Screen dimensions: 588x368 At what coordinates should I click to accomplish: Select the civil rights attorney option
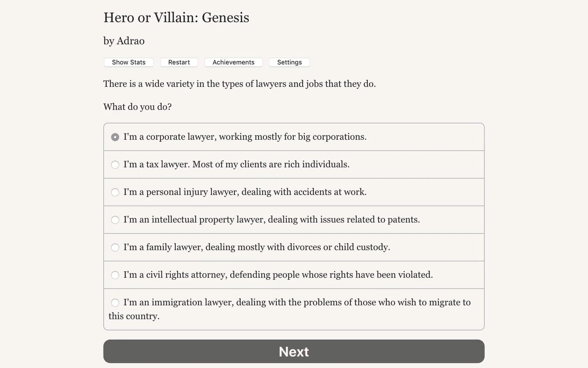(x=115, y=275)
